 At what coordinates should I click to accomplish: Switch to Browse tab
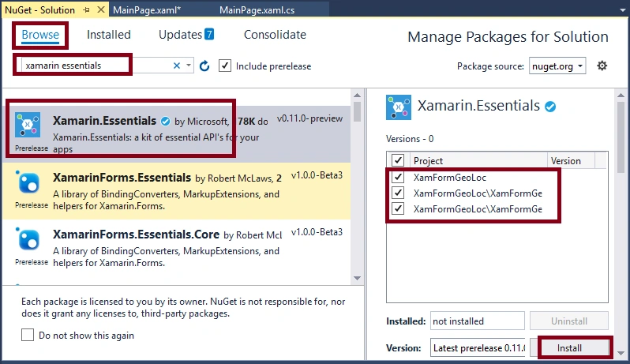click(40, 35)
